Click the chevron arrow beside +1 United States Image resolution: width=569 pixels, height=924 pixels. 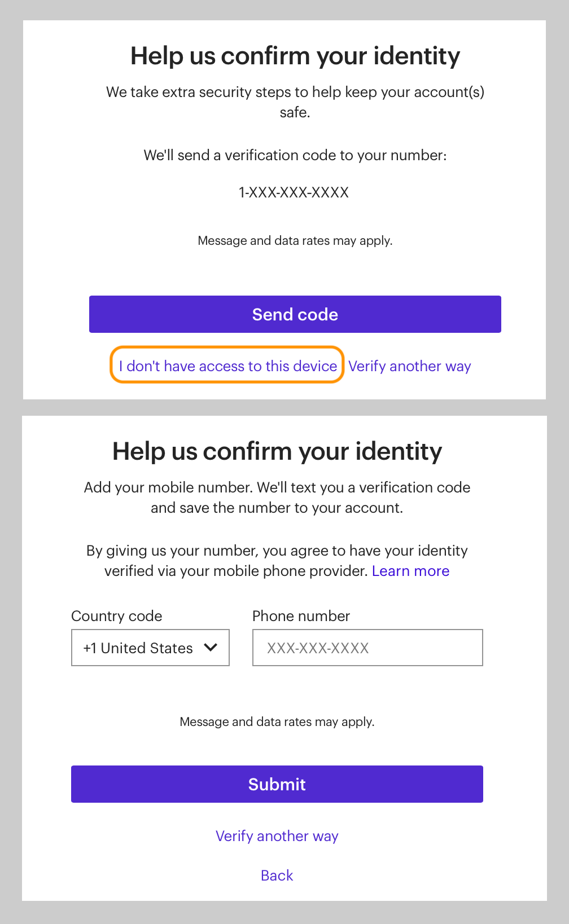tap(211, 648)
